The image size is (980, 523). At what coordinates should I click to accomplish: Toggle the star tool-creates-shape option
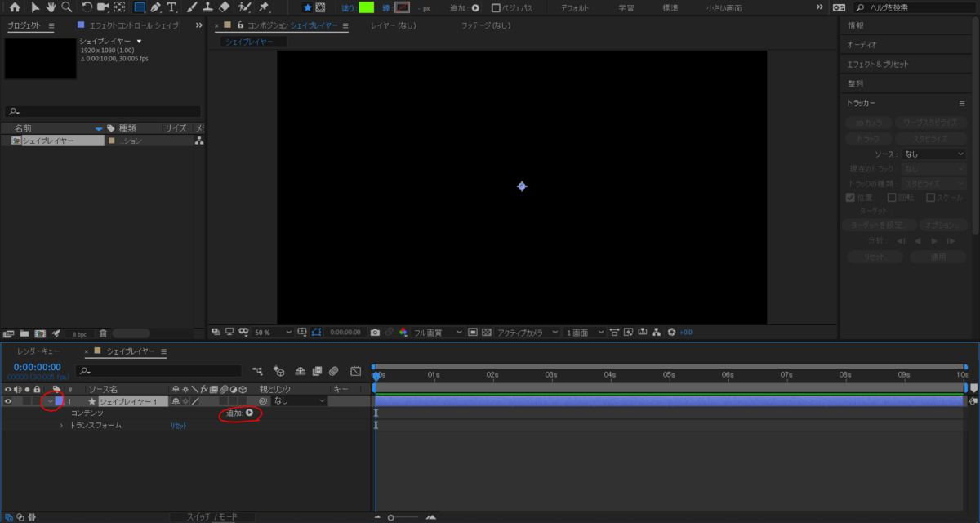point(307,7)
